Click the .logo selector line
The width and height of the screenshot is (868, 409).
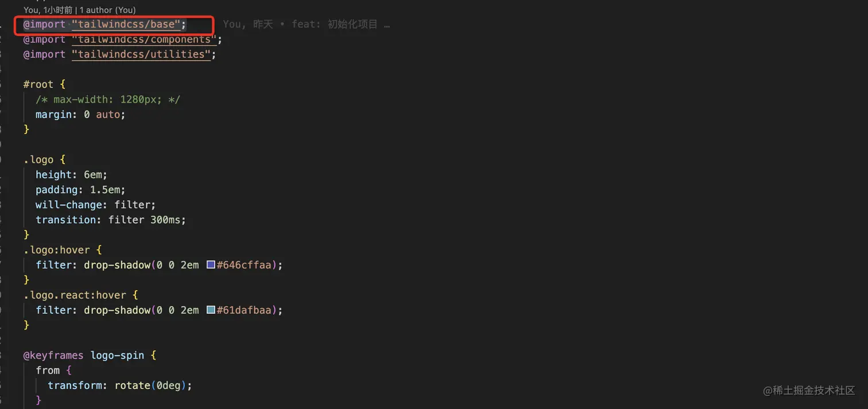[x=38, y=159]
